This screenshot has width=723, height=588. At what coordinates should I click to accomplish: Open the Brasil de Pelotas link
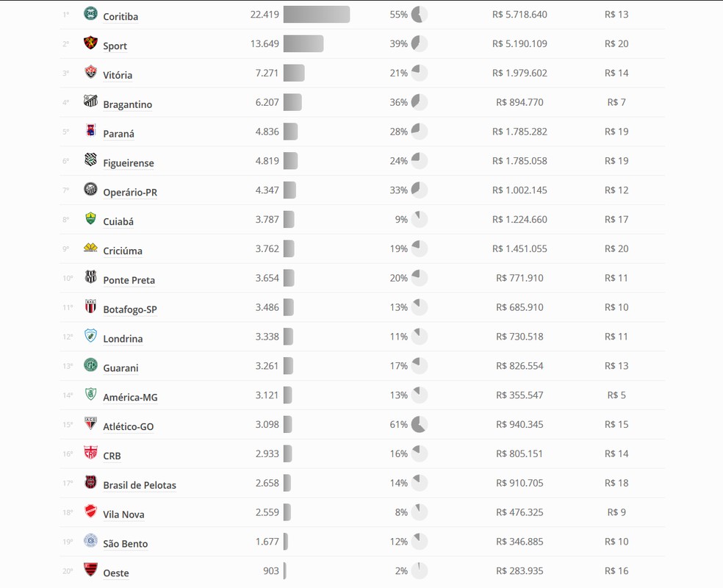pos(140,485)
